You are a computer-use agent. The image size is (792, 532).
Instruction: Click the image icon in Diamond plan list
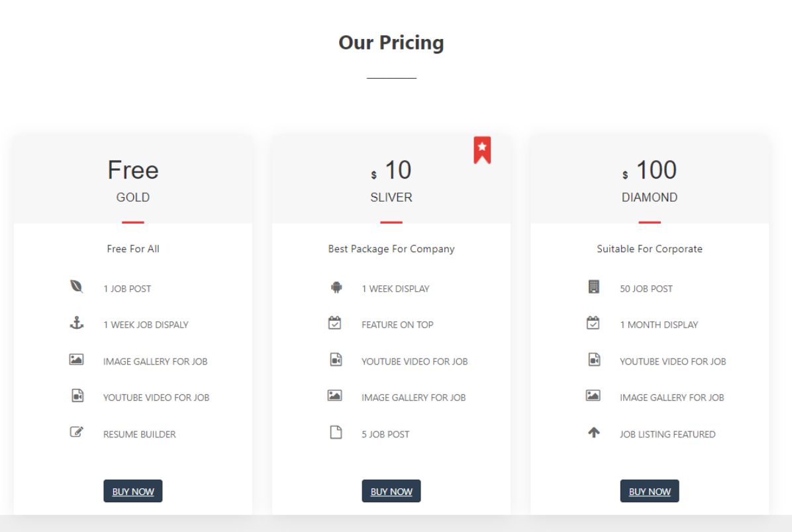coord(593,395)
